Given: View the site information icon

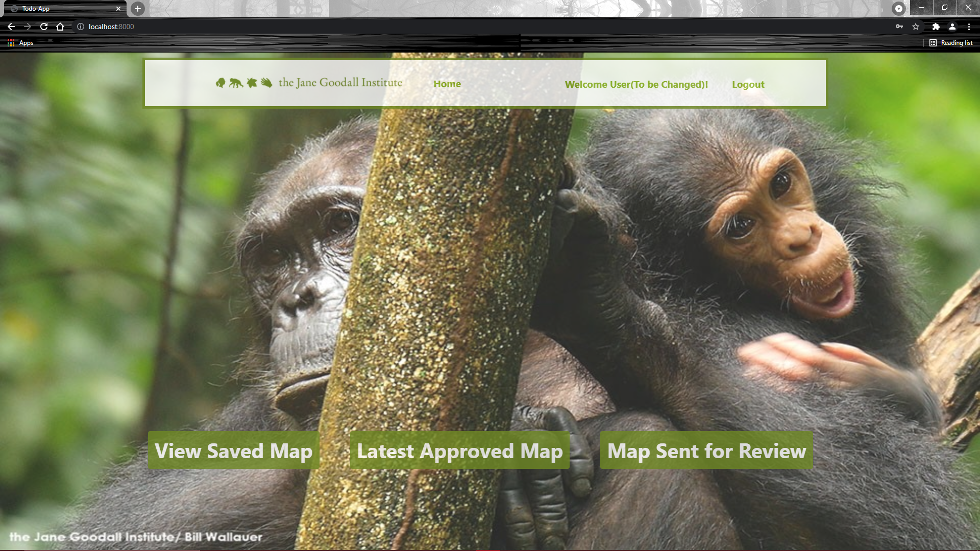Looking at the screenshot, I should [x=80, y=27].
